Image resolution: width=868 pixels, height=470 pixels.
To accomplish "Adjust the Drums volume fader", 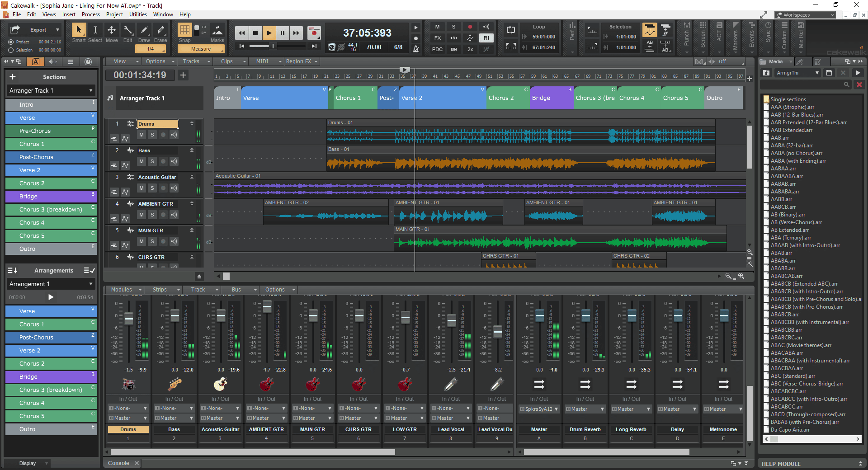I will [x=129, y=318].
